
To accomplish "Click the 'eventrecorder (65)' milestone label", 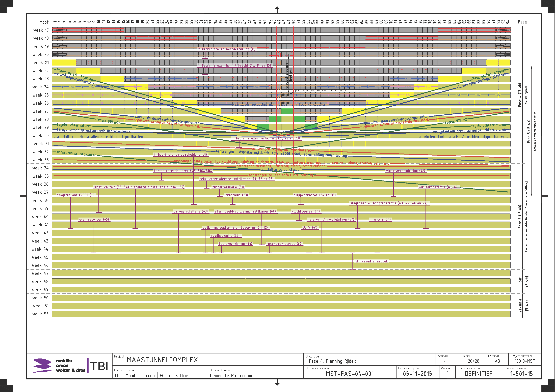I will [94, 220].
